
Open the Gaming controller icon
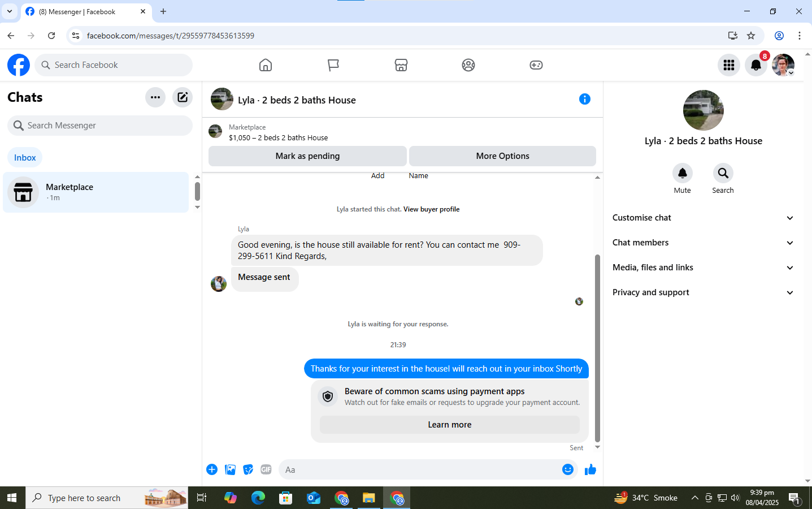pos(536,65)
